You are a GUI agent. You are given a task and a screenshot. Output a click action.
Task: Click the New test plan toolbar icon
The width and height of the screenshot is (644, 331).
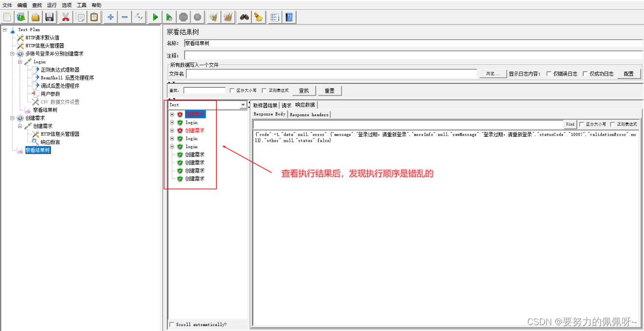tap(7, 17)
